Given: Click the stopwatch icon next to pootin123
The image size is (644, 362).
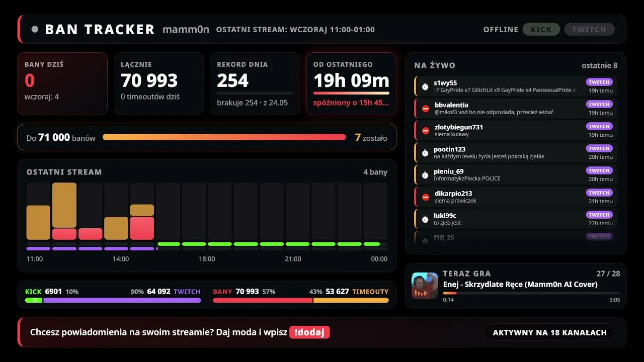Looking at the screenshot, I should click(x=425, y=153).
